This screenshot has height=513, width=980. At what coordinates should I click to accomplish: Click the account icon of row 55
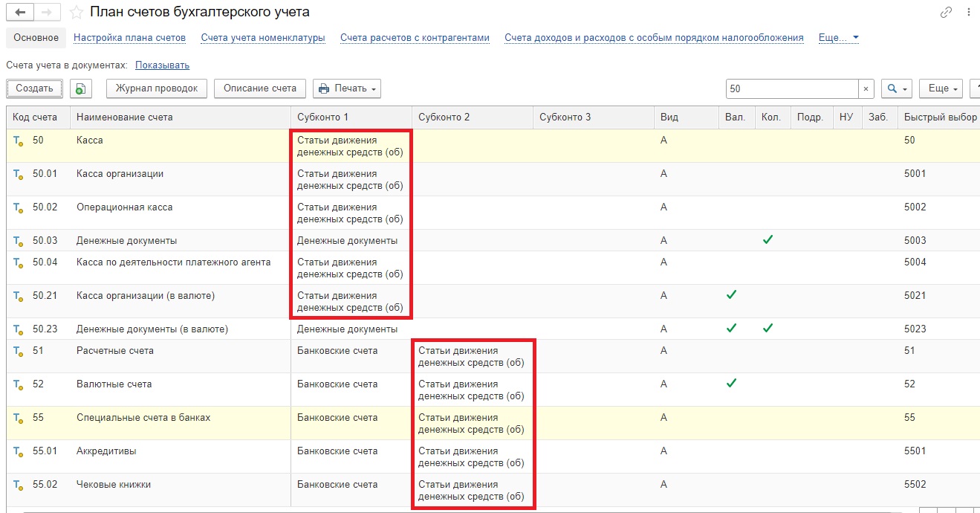[x=19, y=419]
